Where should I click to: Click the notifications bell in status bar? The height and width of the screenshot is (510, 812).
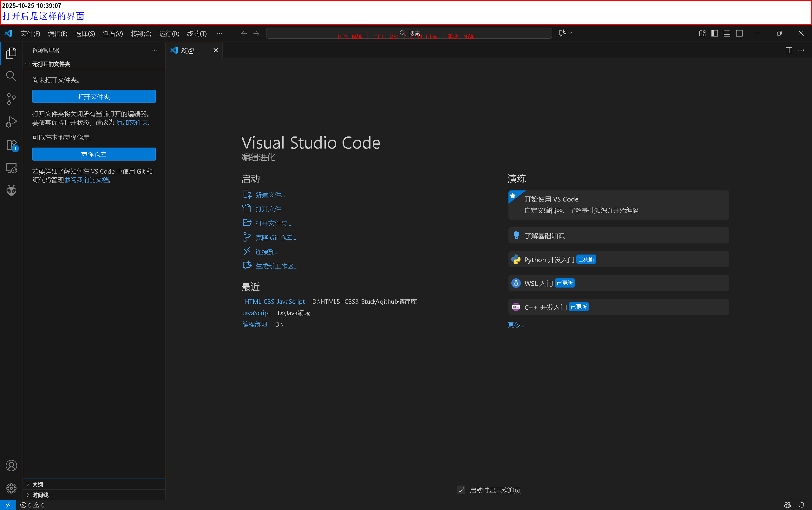pyautogui.click(x=802, y=505)
